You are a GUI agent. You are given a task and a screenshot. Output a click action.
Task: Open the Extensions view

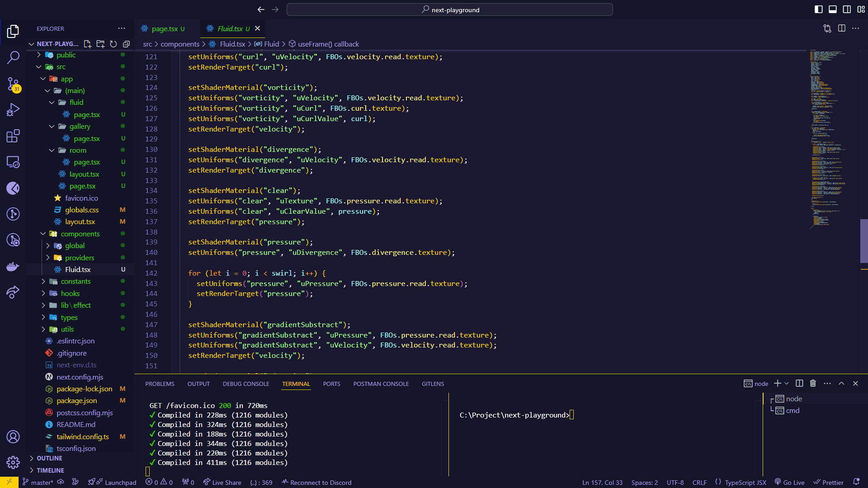point(13,136)
